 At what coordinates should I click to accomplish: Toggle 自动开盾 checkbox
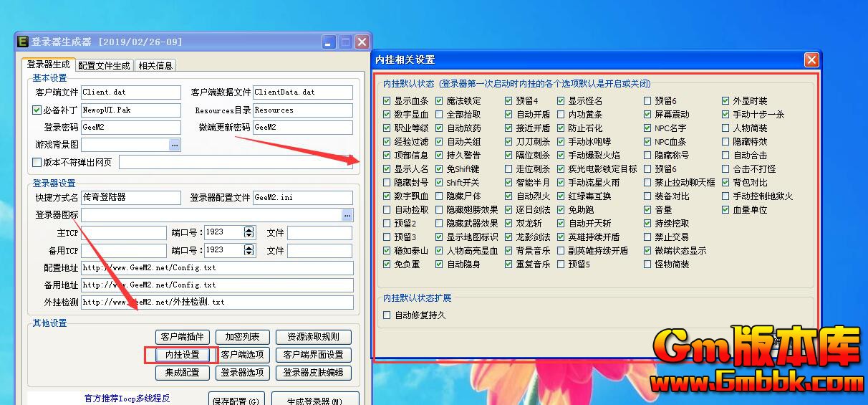[509, 115]
